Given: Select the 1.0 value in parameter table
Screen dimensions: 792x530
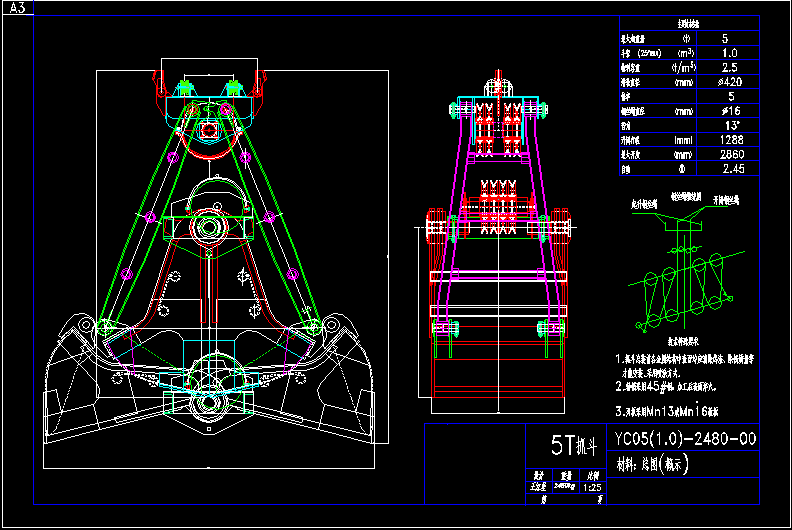Looking at the screenshot, I should pos(729,53).
